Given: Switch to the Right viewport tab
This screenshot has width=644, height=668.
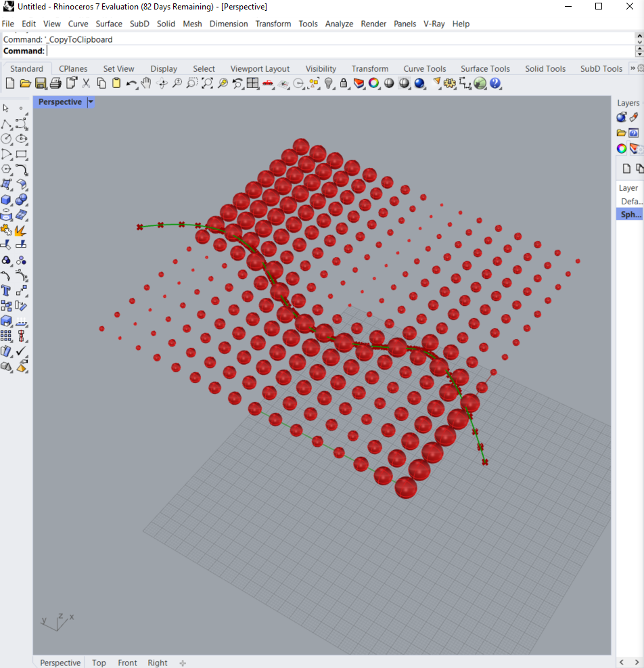Looking at the screenshot, I should [x=157, y=663].
